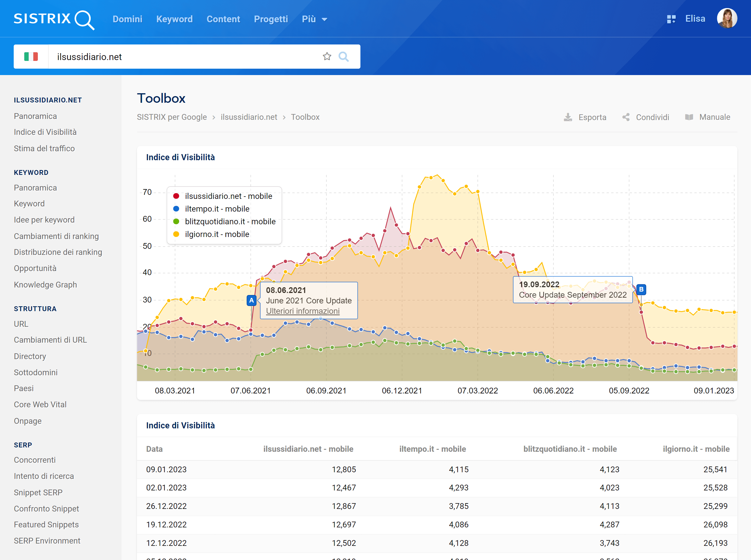Expand the Più dropdown menu
This screenshot has width=751, height=560.
click(x=315, y=19)
